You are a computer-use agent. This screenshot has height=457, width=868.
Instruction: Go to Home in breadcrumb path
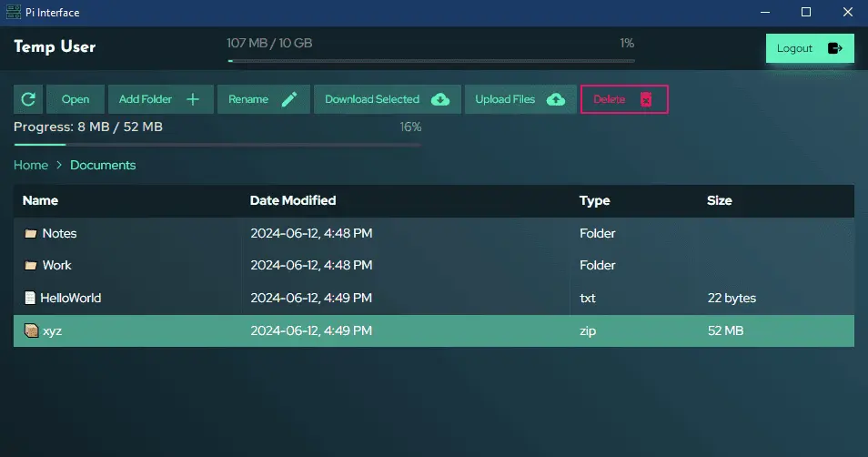click(x=31, y=165)
